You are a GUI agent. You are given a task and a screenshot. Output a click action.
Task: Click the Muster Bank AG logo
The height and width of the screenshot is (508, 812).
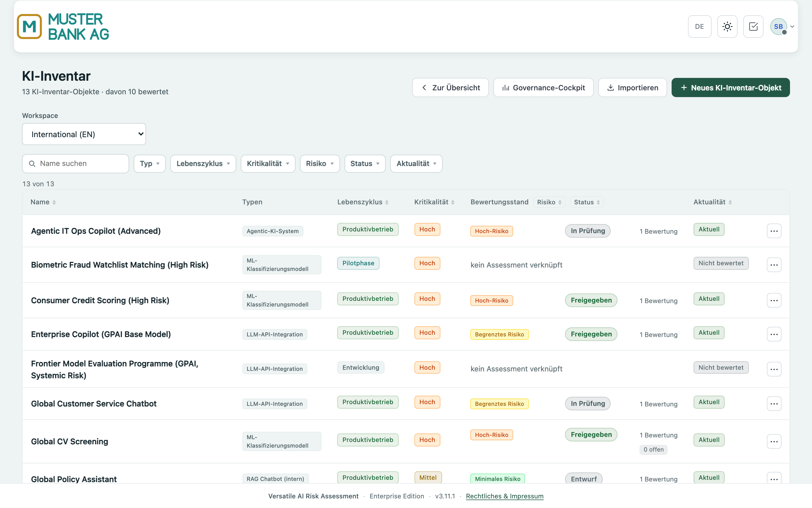(x=63, y=27)
